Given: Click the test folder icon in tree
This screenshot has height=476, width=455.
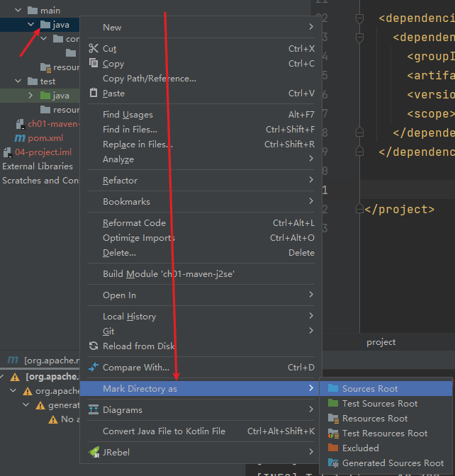Looking at the screenshot, I should click(x=33, y=81).
